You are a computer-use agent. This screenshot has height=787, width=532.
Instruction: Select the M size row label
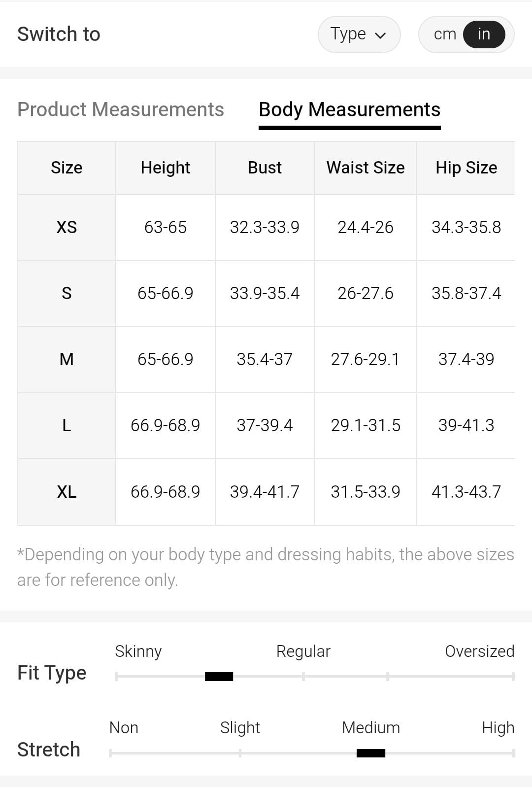point(66,359)
